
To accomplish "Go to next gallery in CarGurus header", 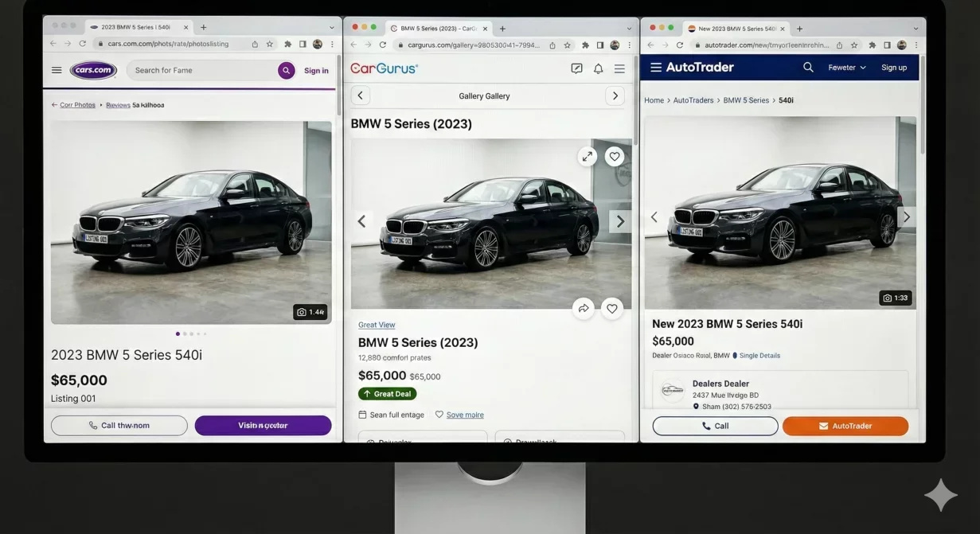I will click(615, 95).
